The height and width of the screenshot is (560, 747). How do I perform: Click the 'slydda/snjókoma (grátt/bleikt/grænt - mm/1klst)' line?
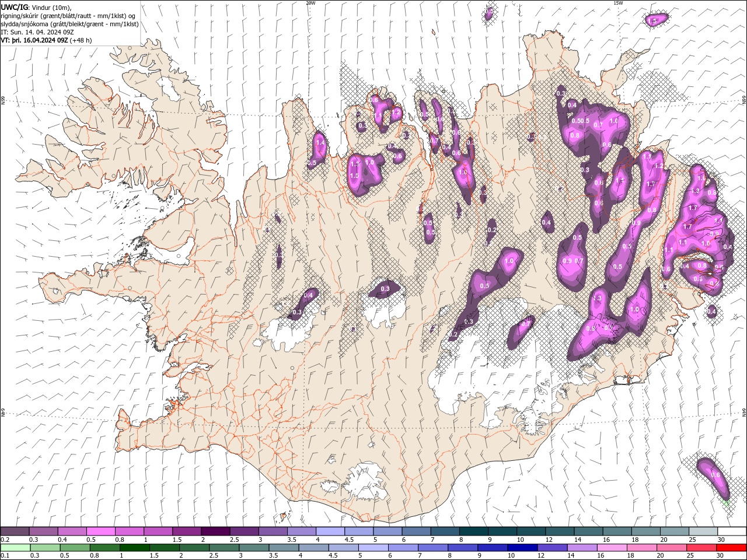(x=69, y=24)
